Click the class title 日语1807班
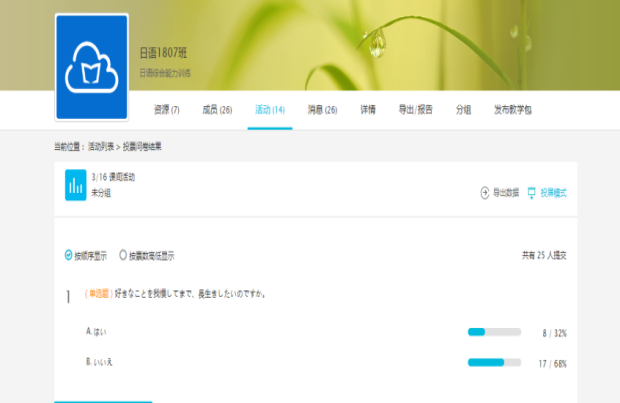The height and width of the screenshot is (403, 620). pos(162,52)
